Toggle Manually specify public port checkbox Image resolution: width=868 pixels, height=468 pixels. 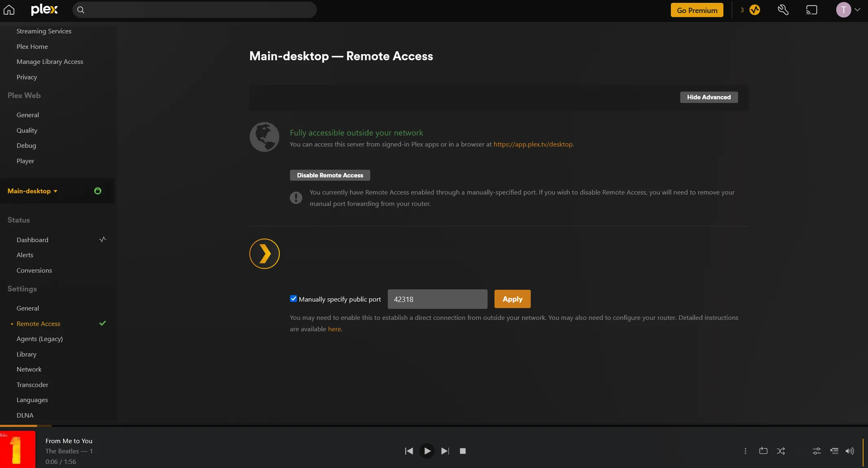pos(293,299)
